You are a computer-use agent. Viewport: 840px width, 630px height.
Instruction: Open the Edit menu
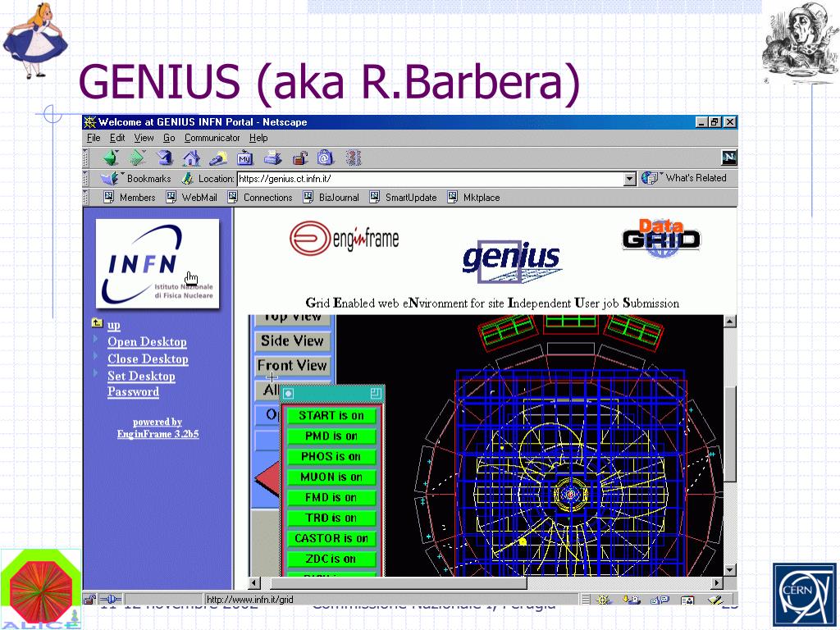click(117, 138)
